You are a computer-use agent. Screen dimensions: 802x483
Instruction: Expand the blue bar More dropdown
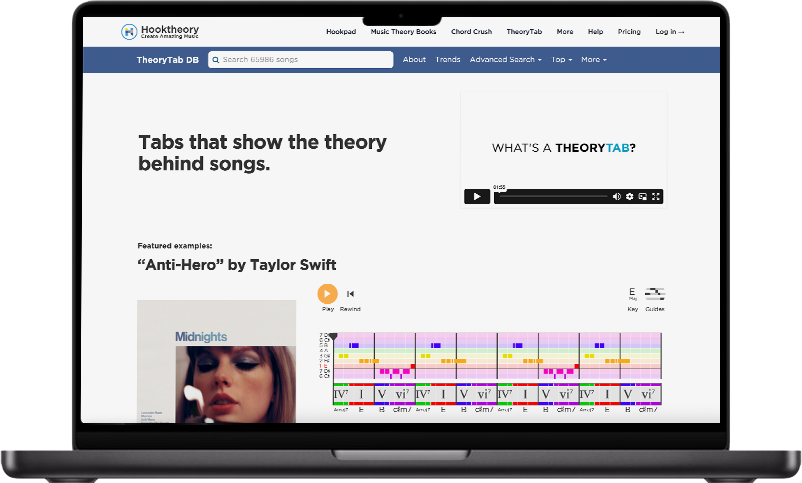pos(594,59)
